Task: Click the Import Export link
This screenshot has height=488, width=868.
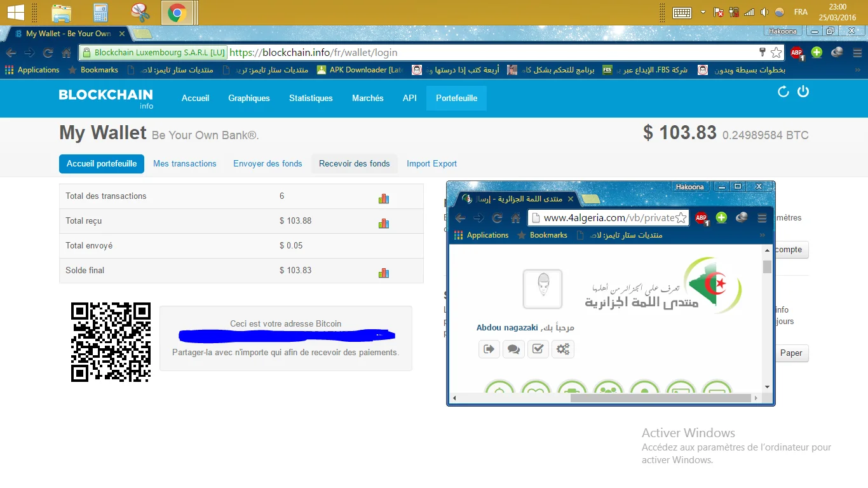Action: tap(431, 163)
